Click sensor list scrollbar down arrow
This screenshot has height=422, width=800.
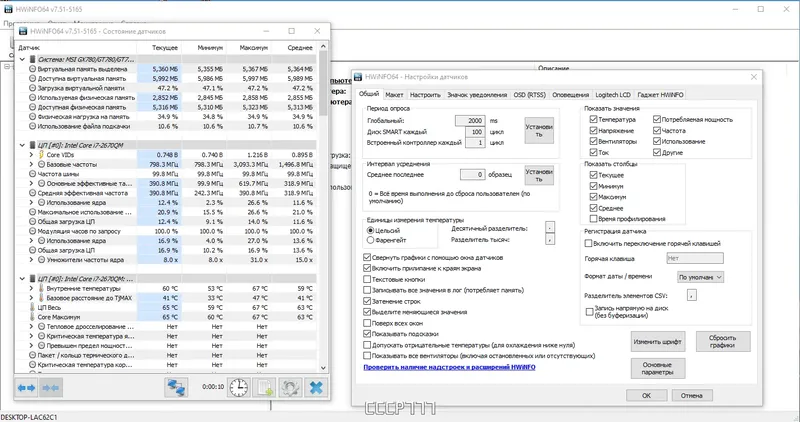[323, 367]
